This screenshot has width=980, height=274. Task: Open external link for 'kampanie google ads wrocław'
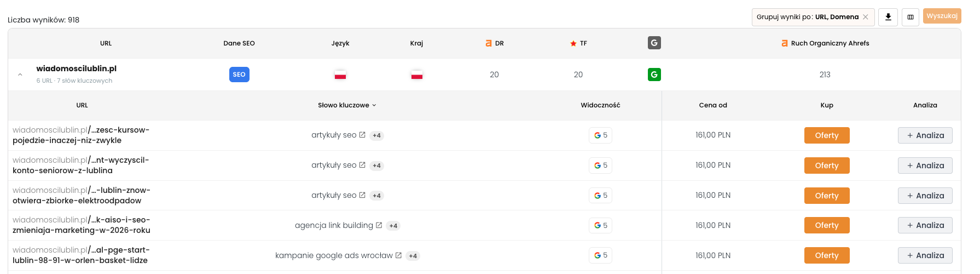click(398, 255)
